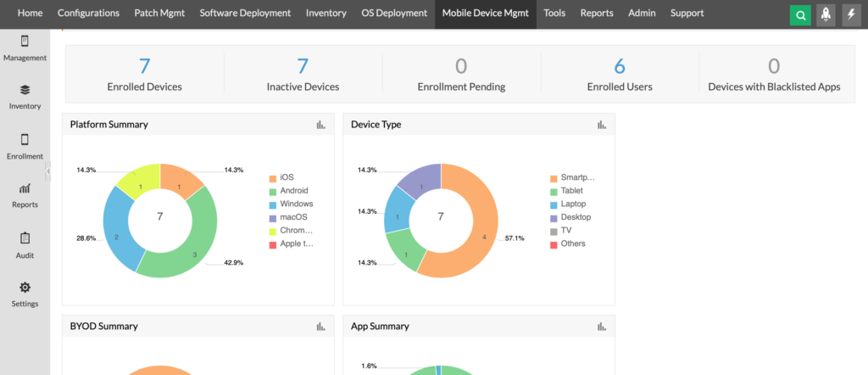Click Platform Summary chart type icon

click(320, 125)
